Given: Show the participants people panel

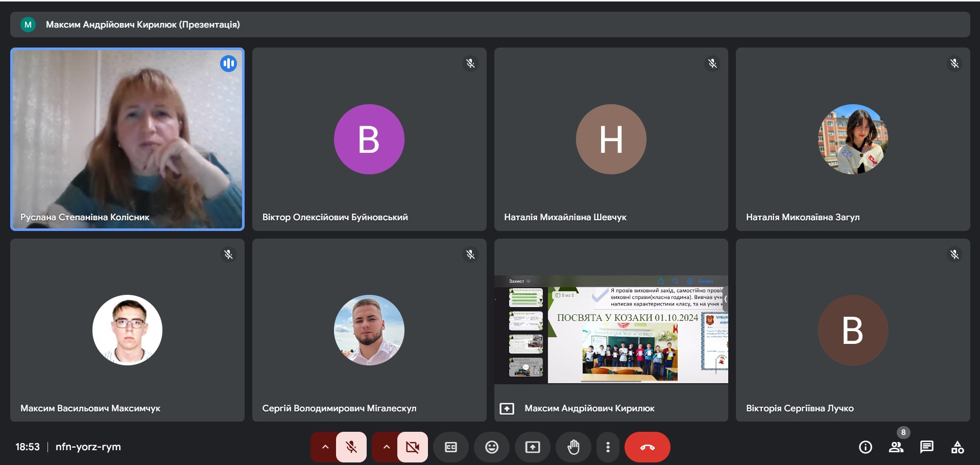Looking at the screenshot, I should (x=896, y=447).
